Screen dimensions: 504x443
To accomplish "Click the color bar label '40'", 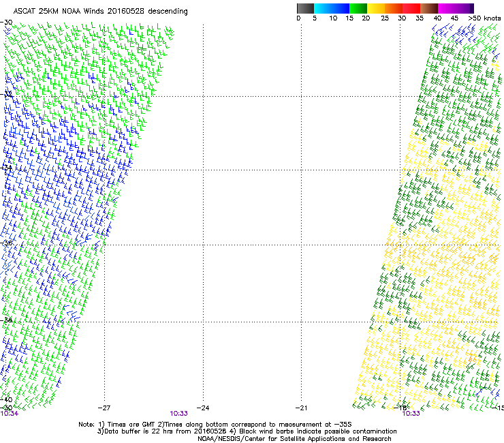I will pos(437,18).
